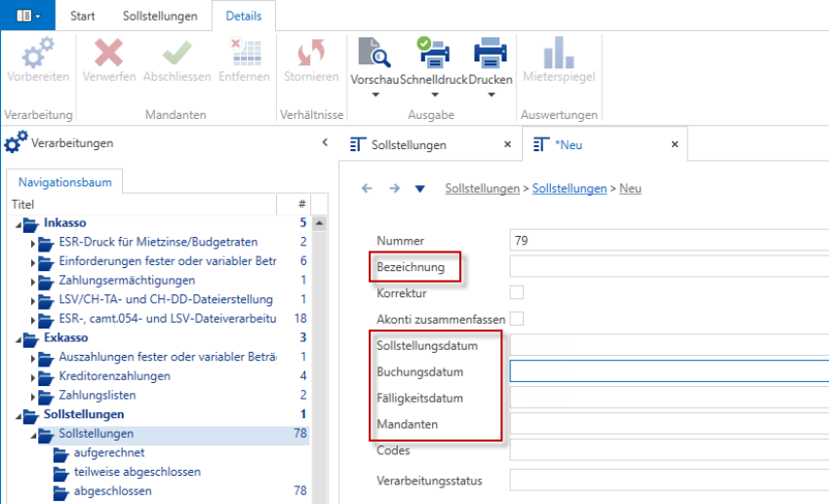Click the Verarbeitungen gears panel icon
Screen dimensions: 829x504
coord(16,142)
